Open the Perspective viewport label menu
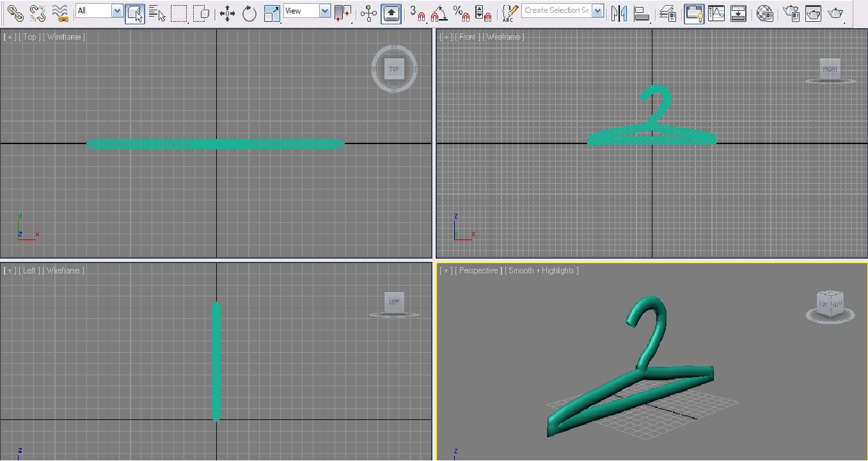 (x=478, y=270)
